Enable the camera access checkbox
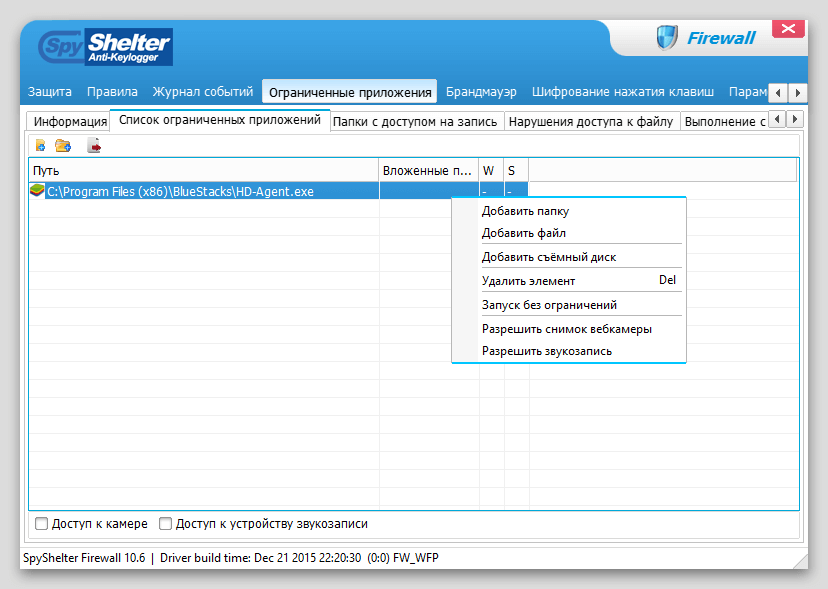The height and width of the screenshot is (589, 828). pos(41,523)
